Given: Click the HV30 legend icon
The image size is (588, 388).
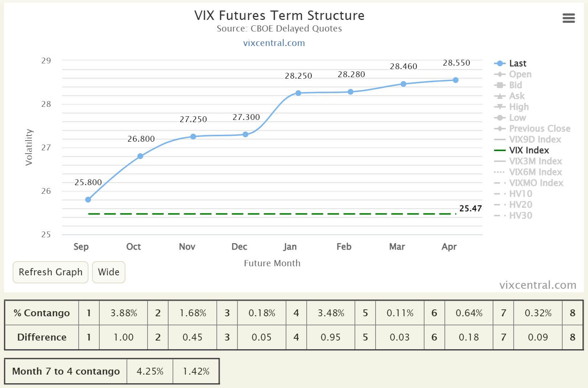Looking at the screenshot, I should pyautogui.click(x=500, y=216).
